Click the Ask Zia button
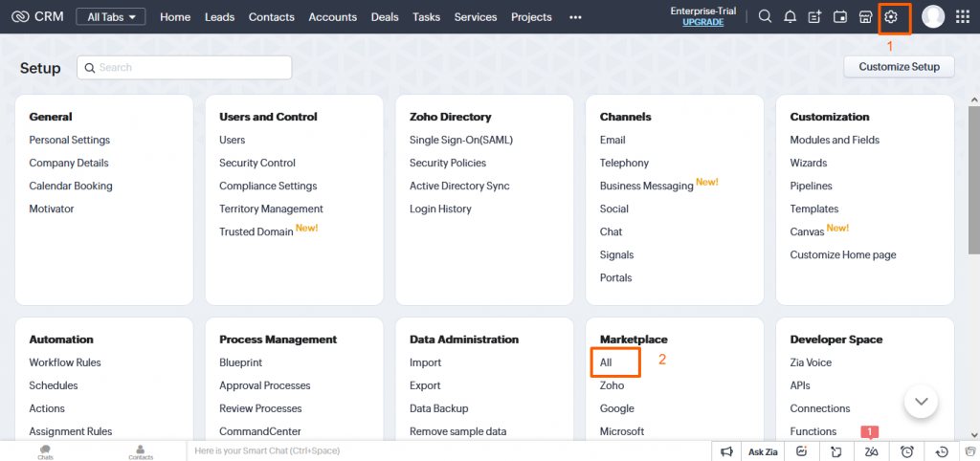 (x=763, y=451)
